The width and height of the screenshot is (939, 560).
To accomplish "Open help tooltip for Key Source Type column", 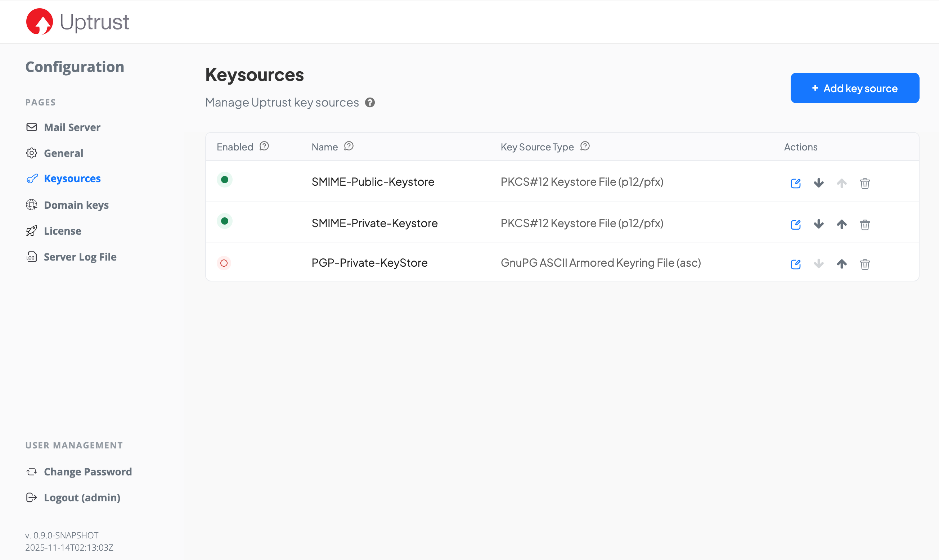I will [x=585, y=146].
